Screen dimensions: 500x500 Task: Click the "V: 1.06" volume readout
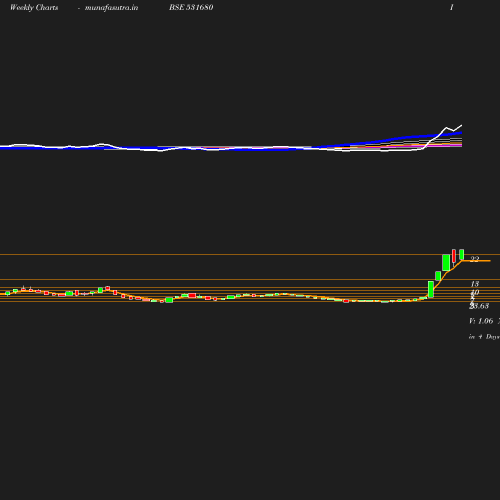pos(481,321)
